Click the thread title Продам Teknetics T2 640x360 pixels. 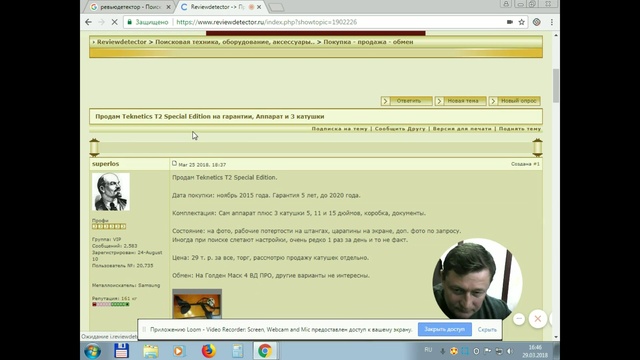tap(209, 116)
